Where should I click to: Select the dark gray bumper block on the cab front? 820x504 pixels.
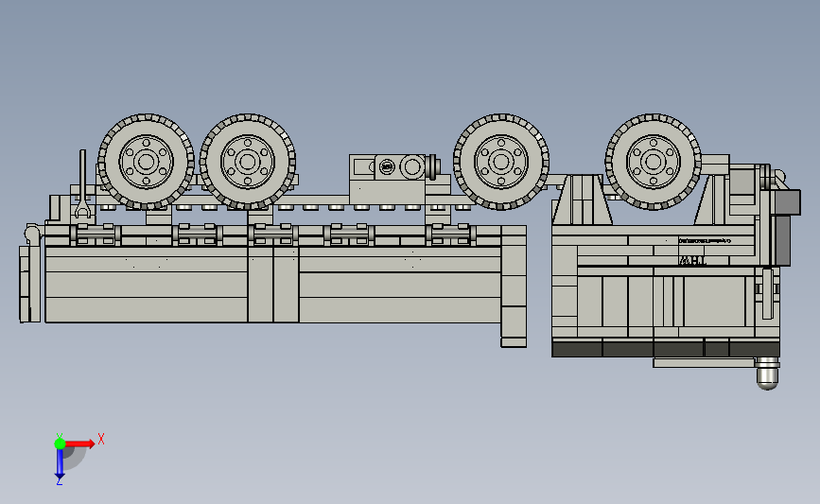click(787, 201)
